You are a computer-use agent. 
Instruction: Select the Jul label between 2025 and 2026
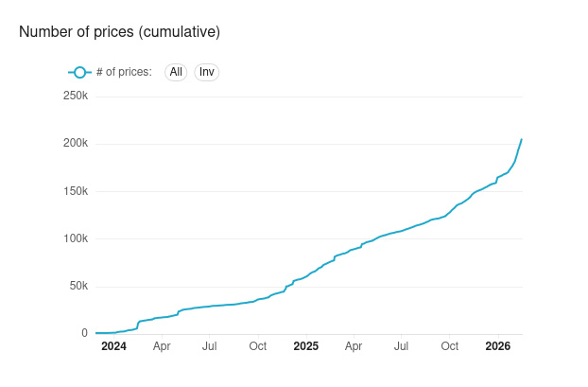click(x=401, y=346)
